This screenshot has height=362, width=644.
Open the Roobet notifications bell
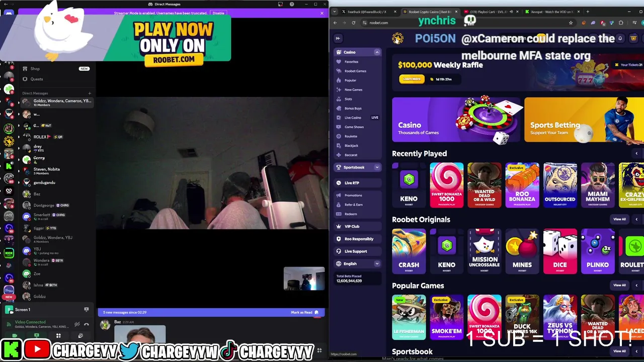(620, 38)
